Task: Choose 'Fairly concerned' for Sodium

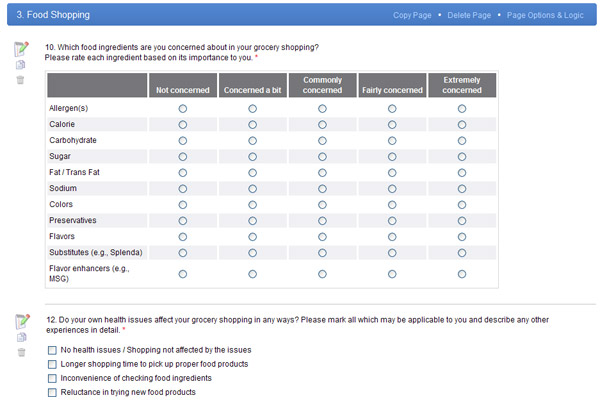Action: point(392,188)
